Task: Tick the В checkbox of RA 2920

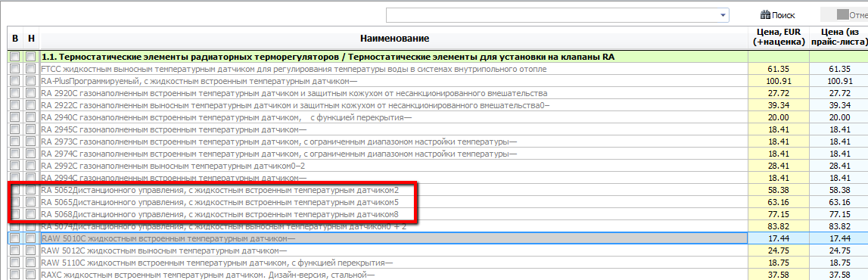Action: tap(15, 93)
